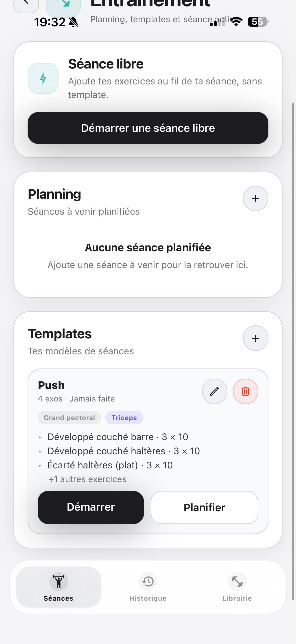
Task: Open the Librairie tab
Action: [x=237, y=598]
